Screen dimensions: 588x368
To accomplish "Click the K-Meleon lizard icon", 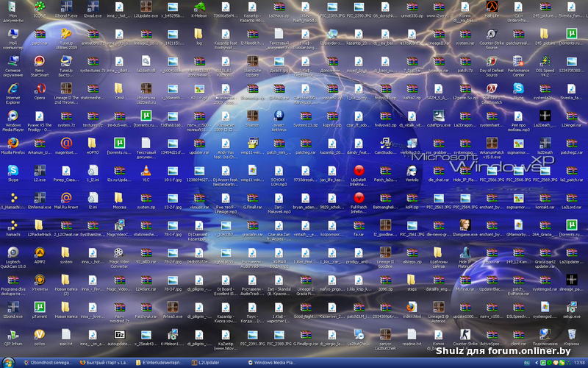I will point(199,7).
